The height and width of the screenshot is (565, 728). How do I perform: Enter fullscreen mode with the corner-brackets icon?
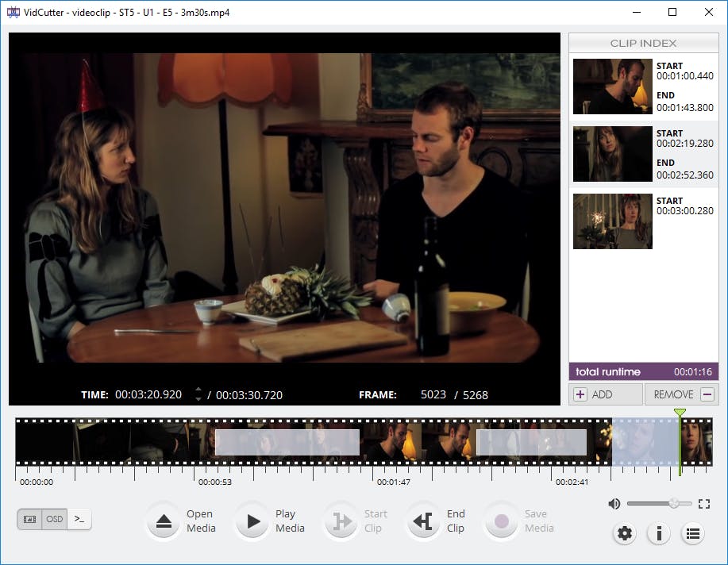pos(704,504)
